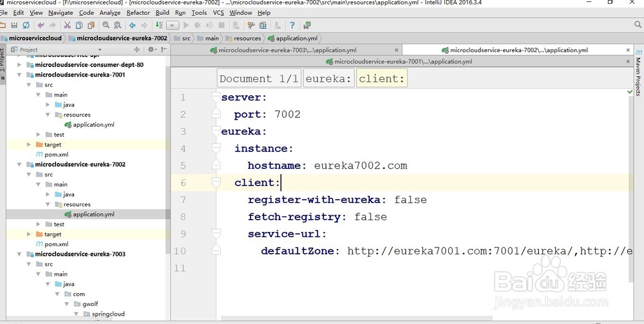Expand test folder under eureka-7002
Image resolution: width=644 pixels, height=324 pixels.
(38, 224)
